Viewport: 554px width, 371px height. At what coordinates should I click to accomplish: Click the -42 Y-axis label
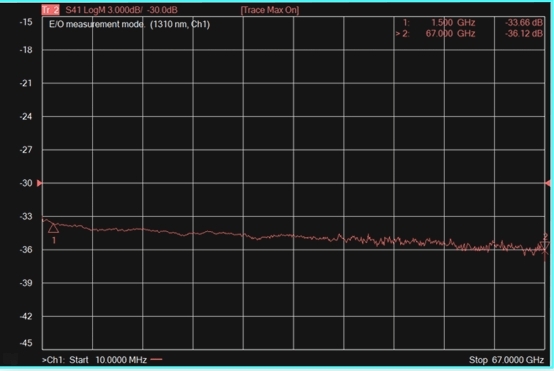[26, 316]
